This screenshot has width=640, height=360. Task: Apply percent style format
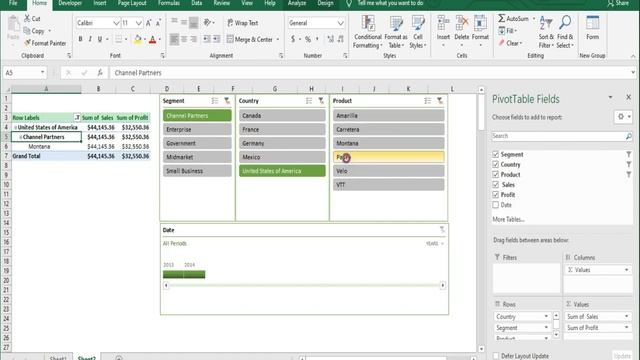coord(308,39)
